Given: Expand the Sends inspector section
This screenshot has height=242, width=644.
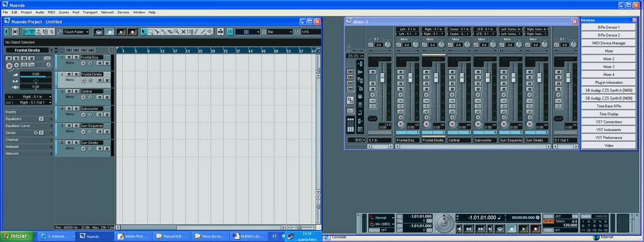Looking at the screenshot, I should (x=29, y=133).
